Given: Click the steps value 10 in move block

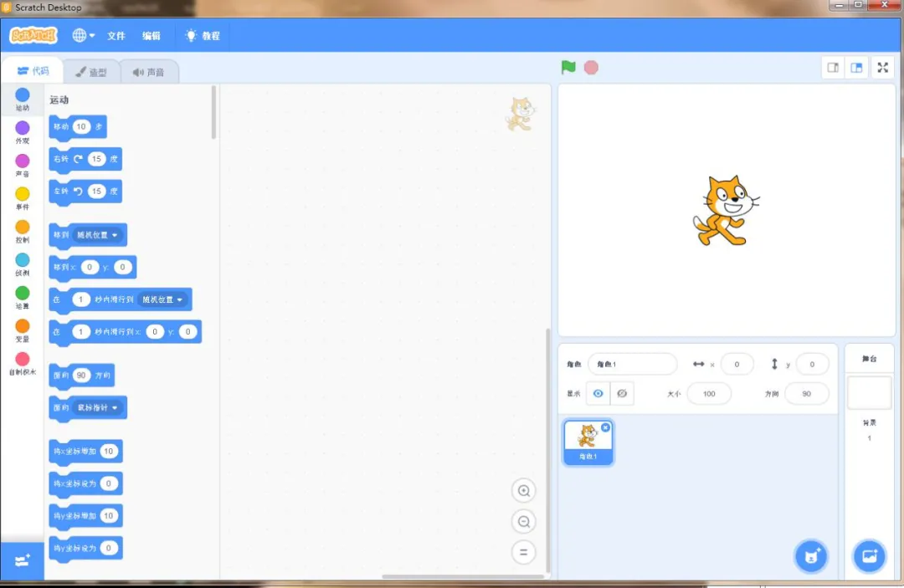Looking at the screenshot, I should (x=81, y=126).
